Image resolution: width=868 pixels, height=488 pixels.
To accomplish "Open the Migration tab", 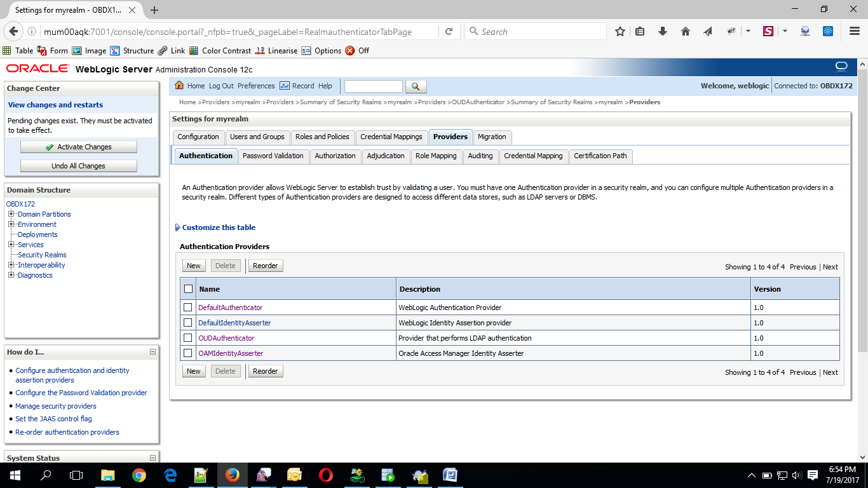I will (x=492, y=137).
